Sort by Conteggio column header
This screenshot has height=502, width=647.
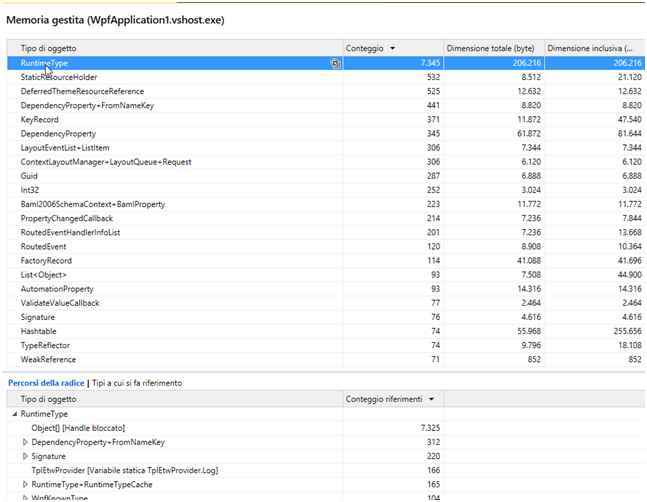tap(393, 48)
